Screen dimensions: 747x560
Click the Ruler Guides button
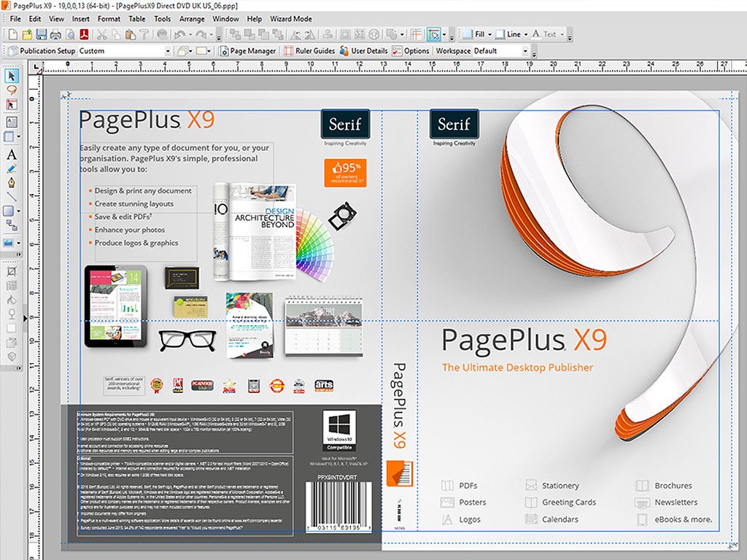click(309, 51)
